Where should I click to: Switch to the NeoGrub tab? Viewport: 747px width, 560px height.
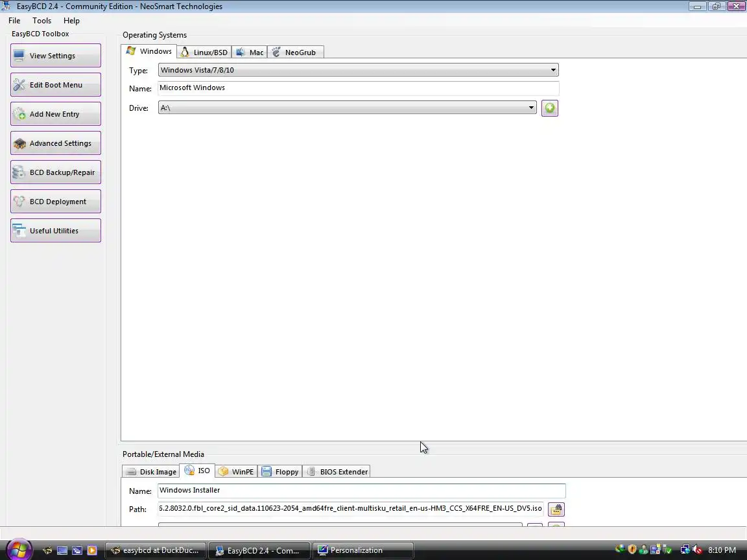(x=296, y=52)
